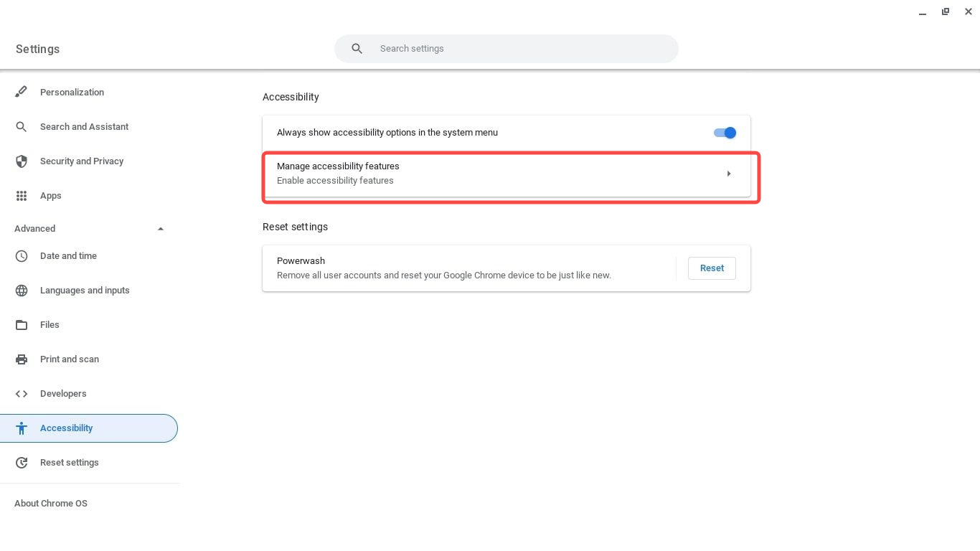Open Security and Privacy via shield icon
980x551 pixels.
[x=22, y=161]
